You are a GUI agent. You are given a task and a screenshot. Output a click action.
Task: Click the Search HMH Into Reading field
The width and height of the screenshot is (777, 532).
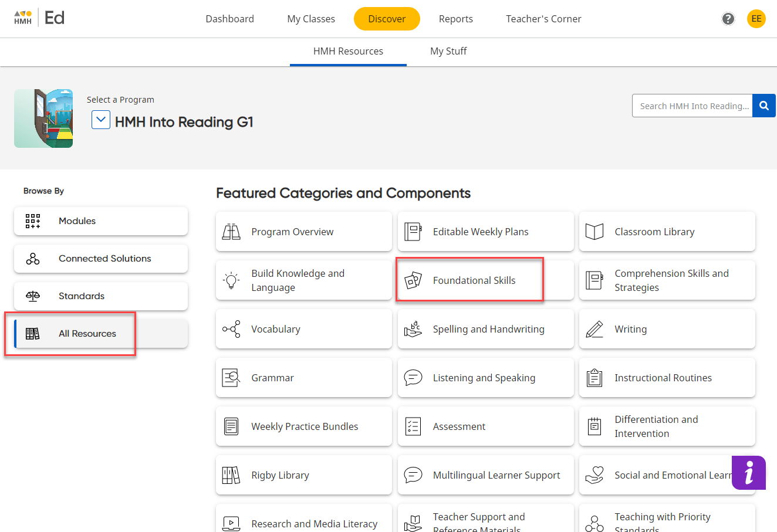click(x=692, y=106)
